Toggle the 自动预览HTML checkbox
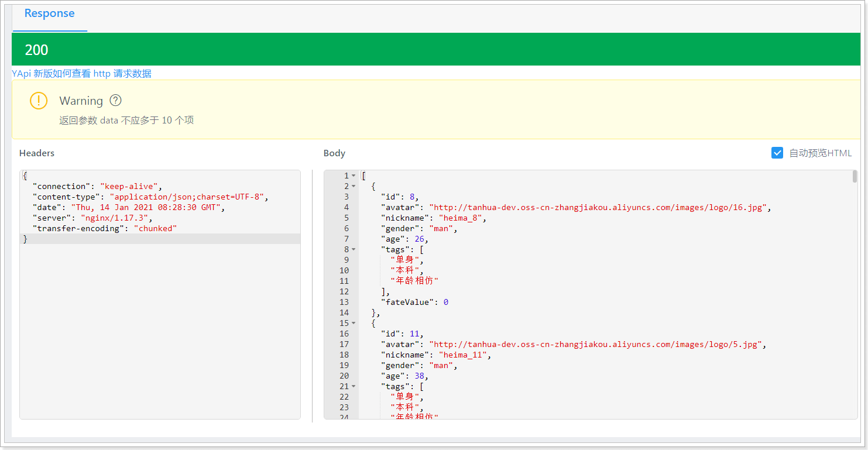This screenshot has height=450, width=868. [777, 153]
